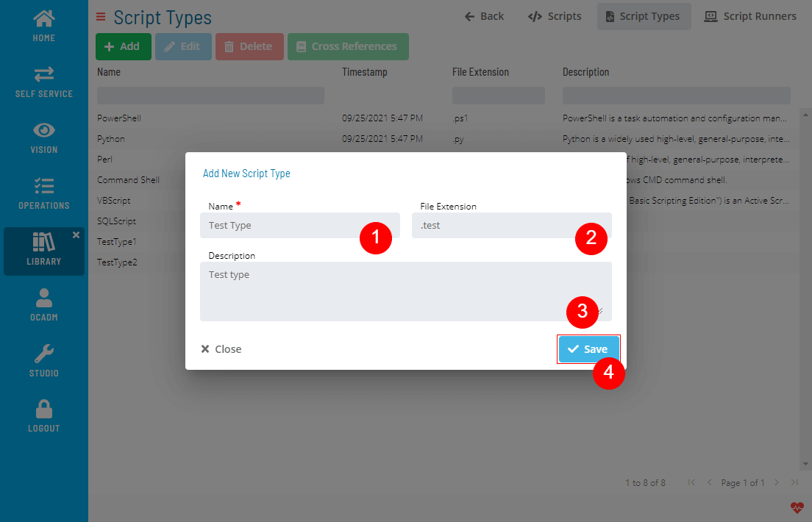Viewport: 812px width, 522px height.
Task: Click the Name input field
Action: pos(279,226)
